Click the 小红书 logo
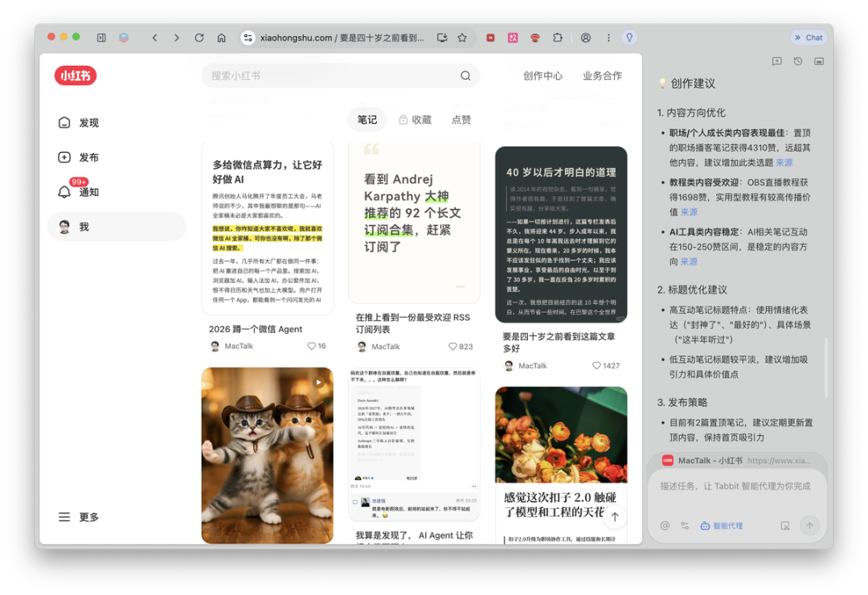 click(75, 75)
